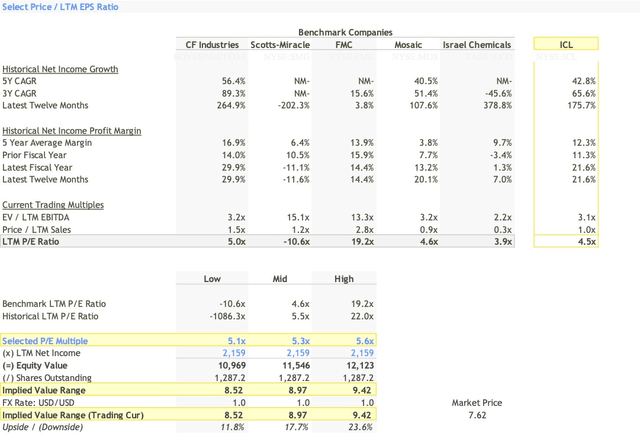Screen dimensions: 640x445
Task: Click the 'Select Price / LTM EPS Ratio' heading
Action: click(60, 7)
